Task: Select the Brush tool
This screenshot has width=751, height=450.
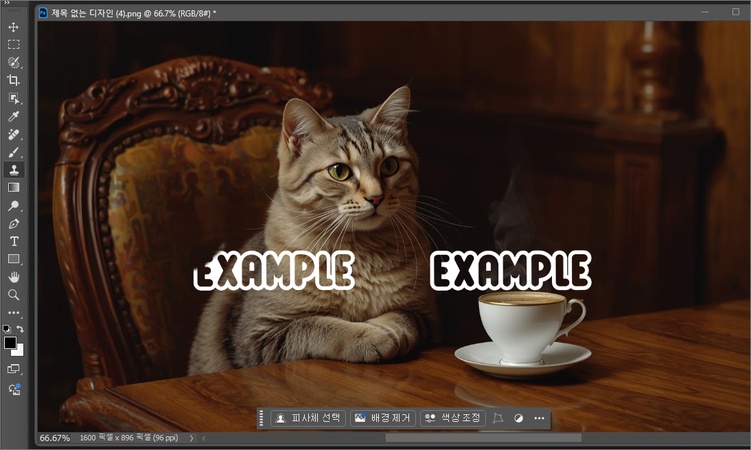Action: pyautogui.click(x=14, y=152)
